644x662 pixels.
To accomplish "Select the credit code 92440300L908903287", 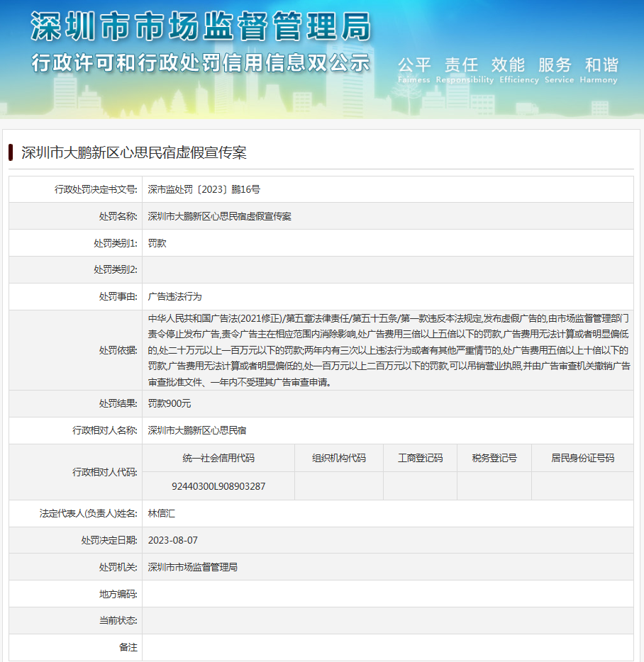I will pyautogui.click(x=218, y=486).
